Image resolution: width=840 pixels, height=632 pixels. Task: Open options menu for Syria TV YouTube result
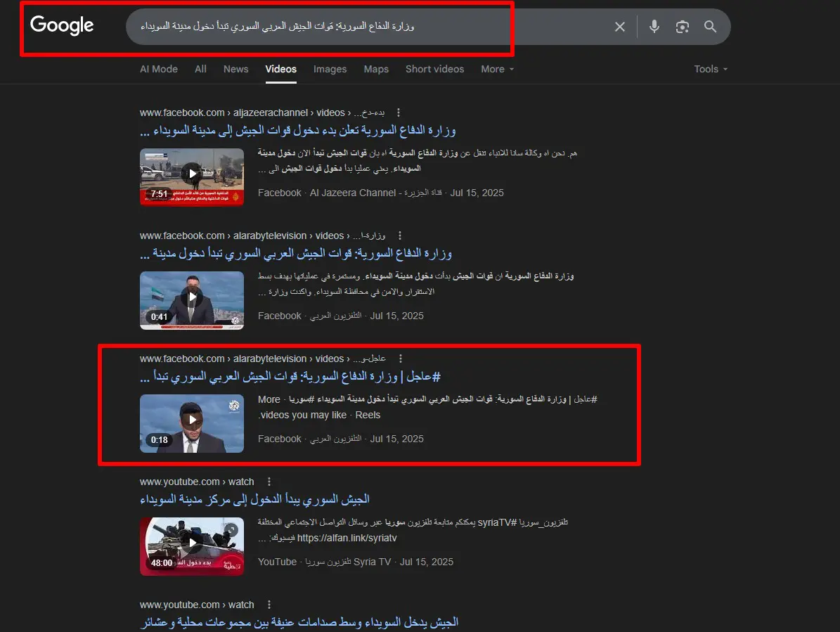[269, 482]
